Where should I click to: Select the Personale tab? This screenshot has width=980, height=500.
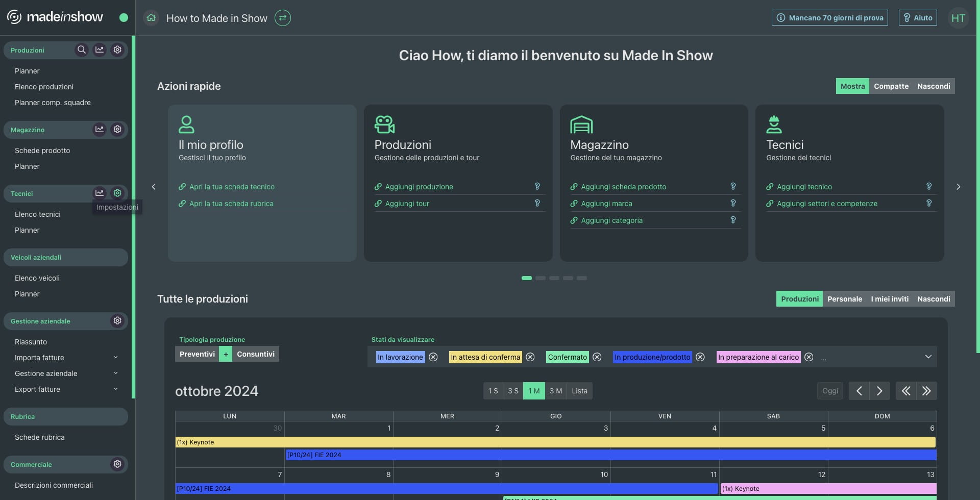[844, 299]
